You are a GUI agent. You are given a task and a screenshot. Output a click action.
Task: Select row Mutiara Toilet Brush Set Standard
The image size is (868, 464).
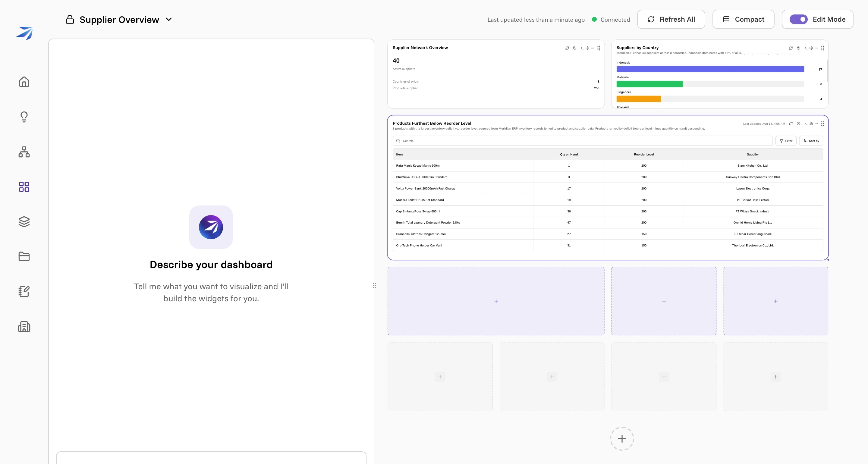tap(608, 200)
